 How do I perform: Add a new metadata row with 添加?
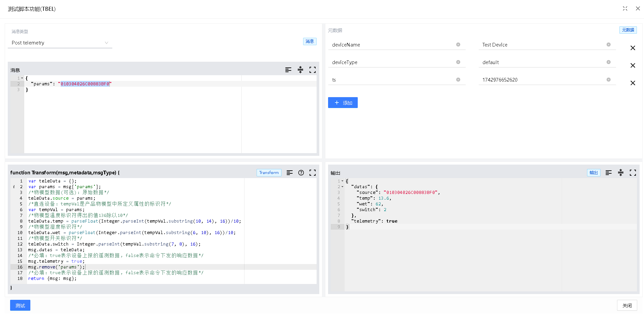tap(343, 103)
